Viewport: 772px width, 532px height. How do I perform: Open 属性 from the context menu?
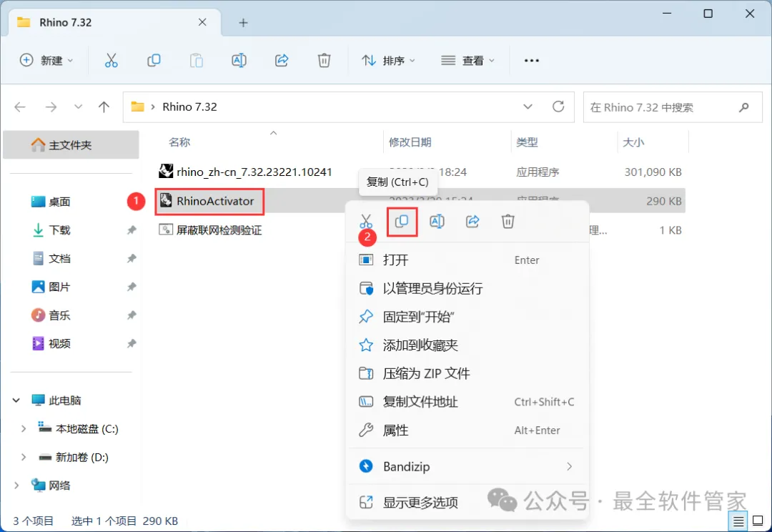(x=467, y=430)
